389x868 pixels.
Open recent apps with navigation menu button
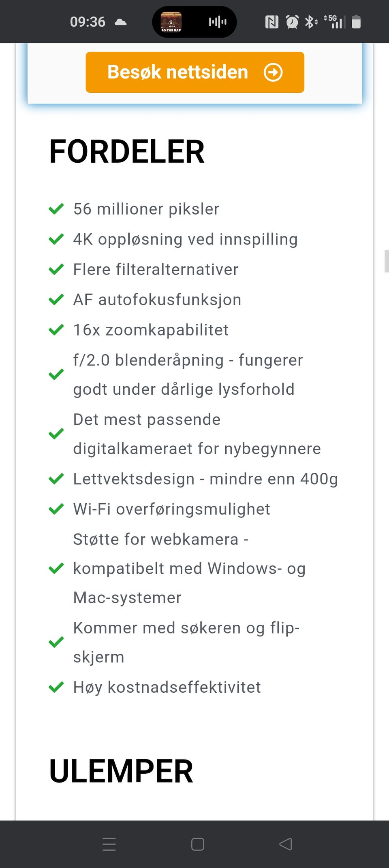tap(109, 844)
